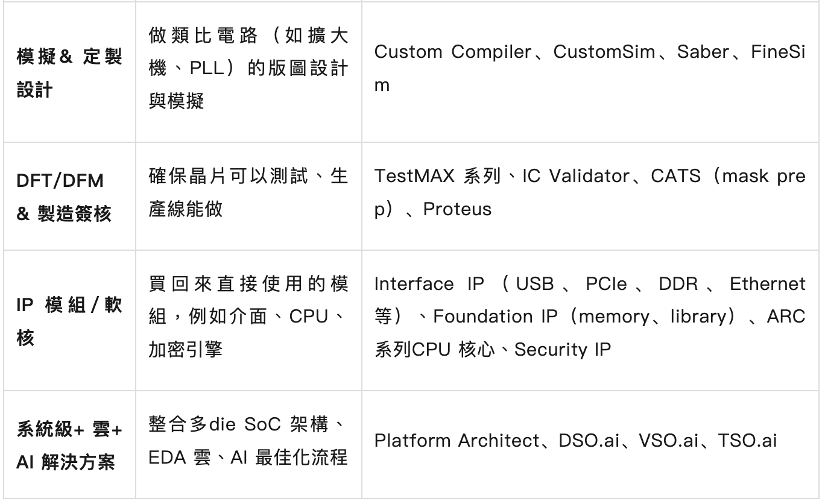825x504 pixels.
Task: Click the Proteus product name
Action: pyautogui.click(x=457, y=209)
